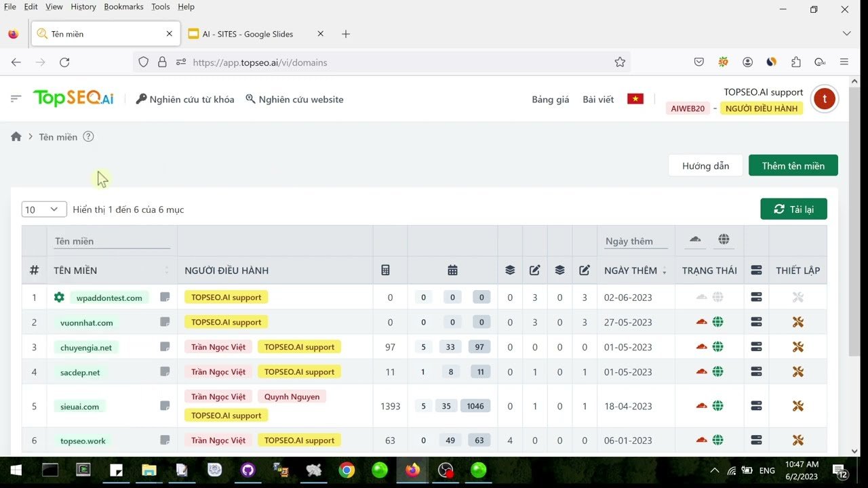Screen dimensions: 868x488
Task: Click the calendar column header icon
Action: coord(452,270)
